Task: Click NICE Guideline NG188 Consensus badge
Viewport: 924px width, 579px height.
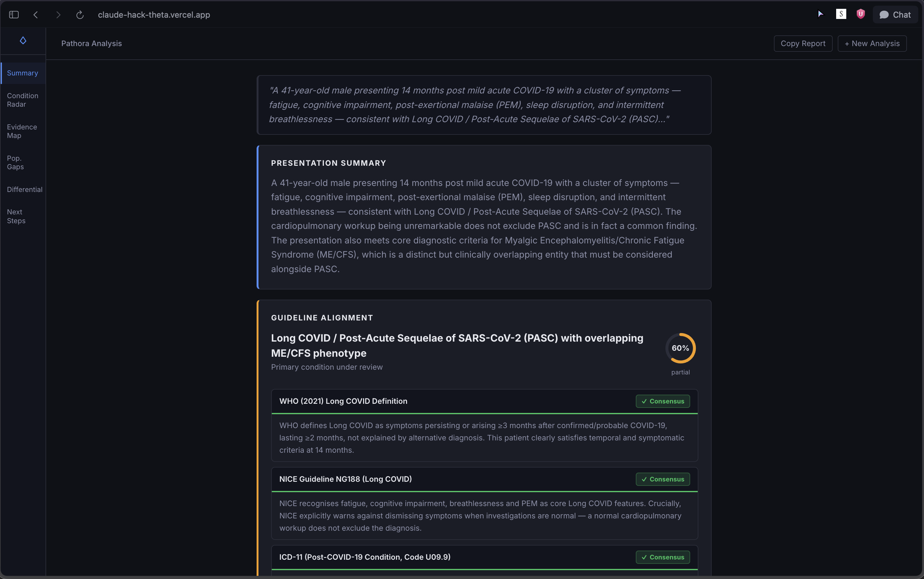Action: 663,480
